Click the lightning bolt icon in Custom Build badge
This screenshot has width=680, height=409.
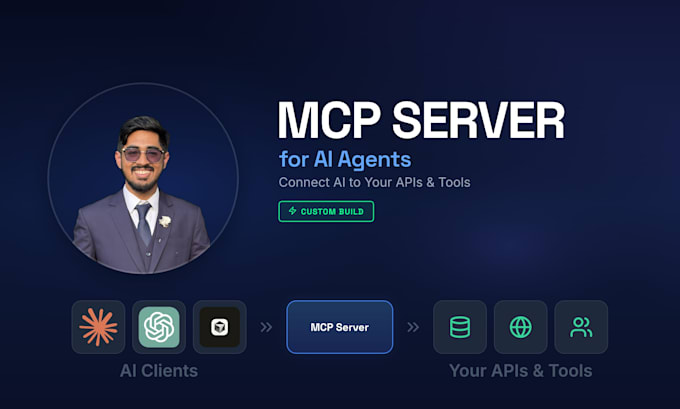pyautogui.click(x=293, y=211)
